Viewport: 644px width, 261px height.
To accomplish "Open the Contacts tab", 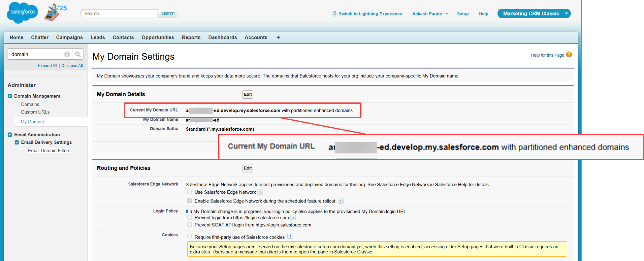I will [x=123, y=38].
